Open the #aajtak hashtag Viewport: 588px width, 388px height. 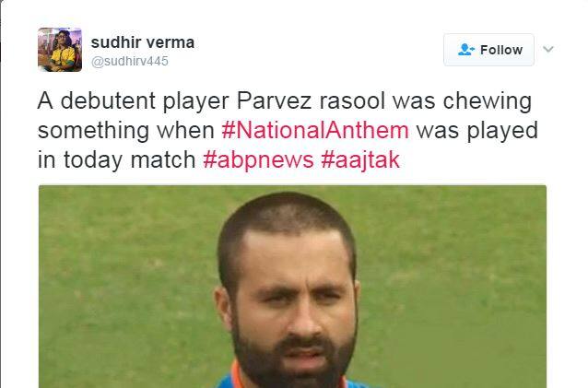[x=360, y=159]
